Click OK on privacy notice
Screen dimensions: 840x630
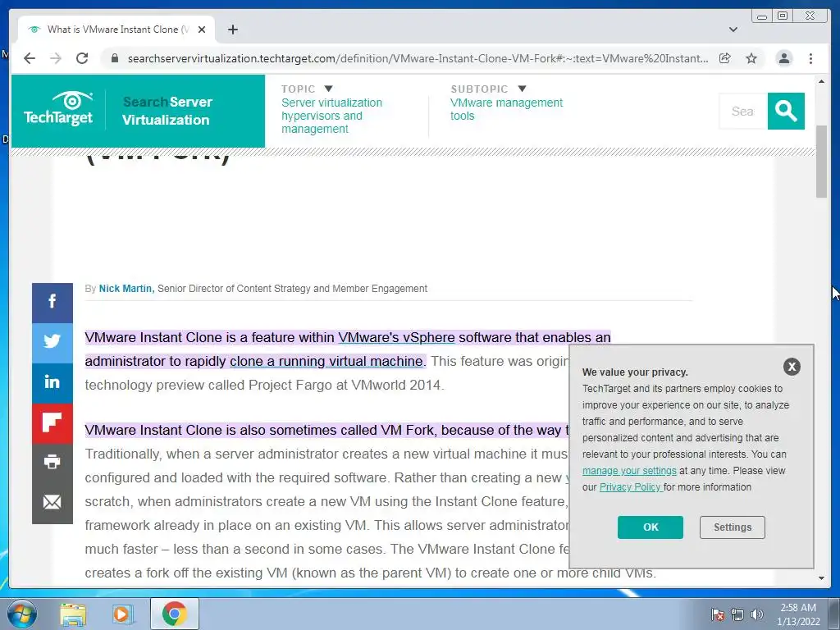pyautogui.click(x=650, y=527)
